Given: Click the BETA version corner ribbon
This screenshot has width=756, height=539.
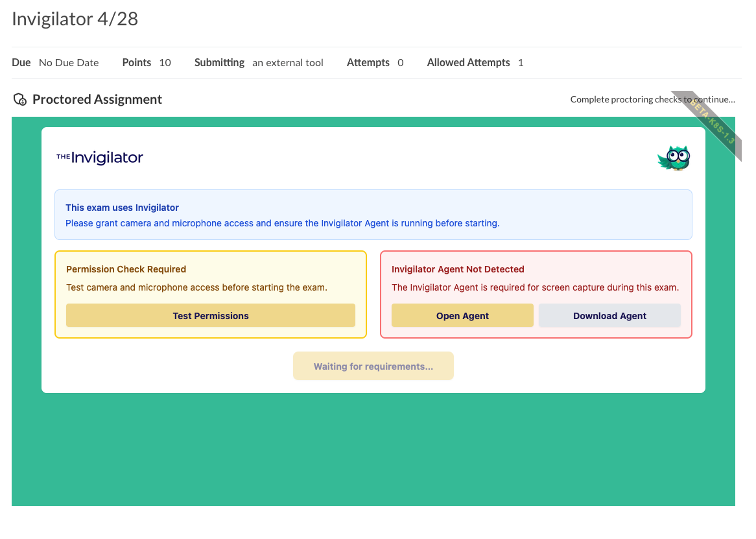Looking at the screenshot, I should click(x=711, y=125).
